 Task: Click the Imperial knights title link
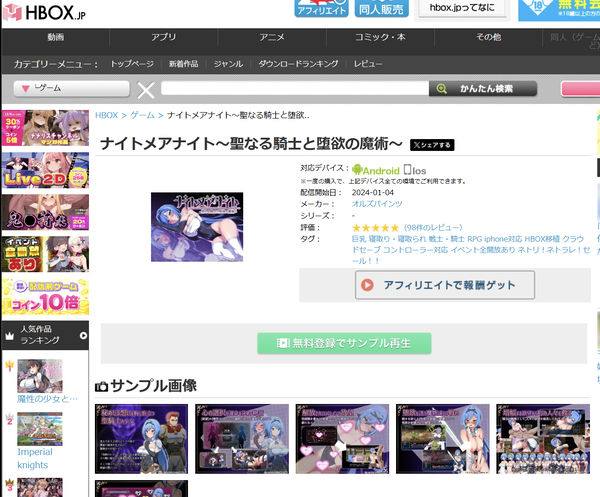[x=35, y=458]
